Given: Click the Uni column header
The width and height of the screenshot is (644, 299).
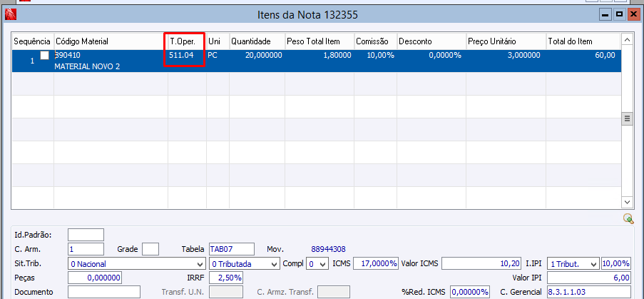Looking at the screenshot, I should (218, 41).
